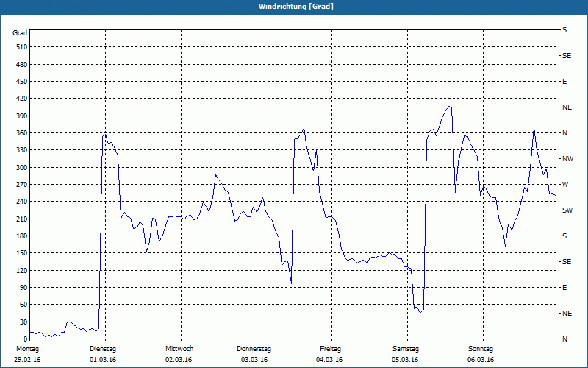Click the 'NW' compass label
Viewport: 588px width, 368px height.
click(568, 159)
